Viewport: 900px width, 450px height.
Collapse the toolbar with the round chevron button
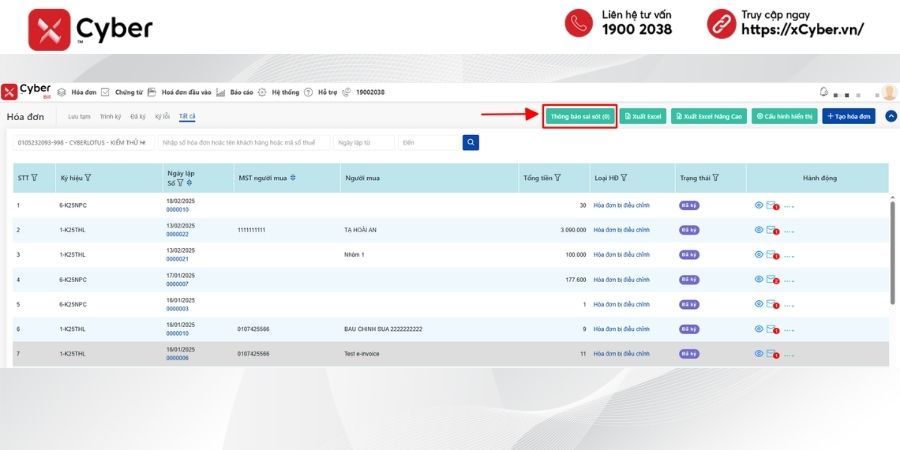[891, 116]
